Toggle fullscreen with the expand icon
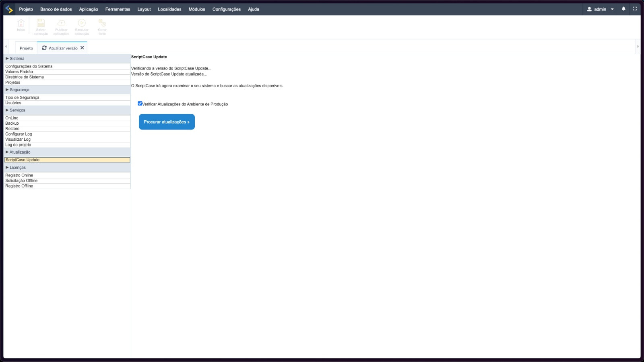Viewport: 644px width, 362px height. click(635, 9)
